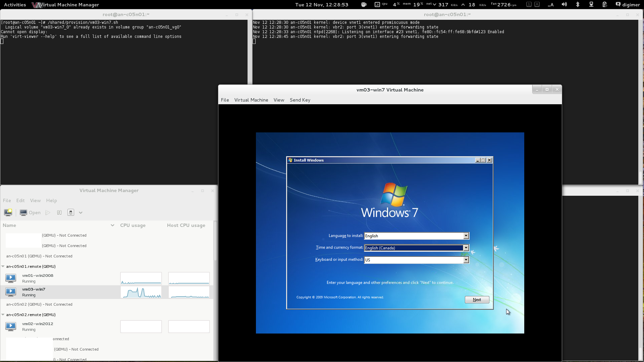Screen dimensions: 644x362
Task: Expand the shutdown options dropdown arrow
Action: point(80,213)
